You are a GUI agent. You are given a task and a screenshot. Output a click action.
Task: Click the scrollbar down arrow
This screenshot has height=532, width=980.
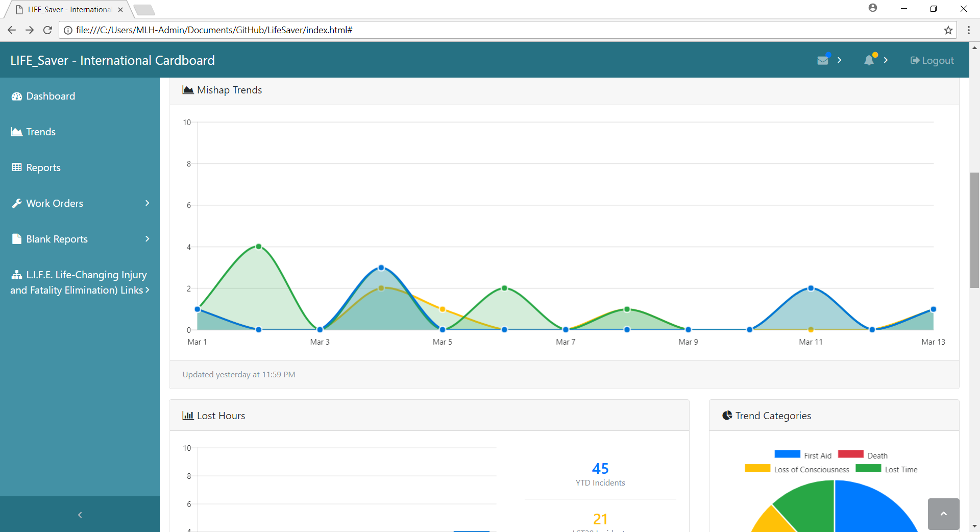[974, 526]
